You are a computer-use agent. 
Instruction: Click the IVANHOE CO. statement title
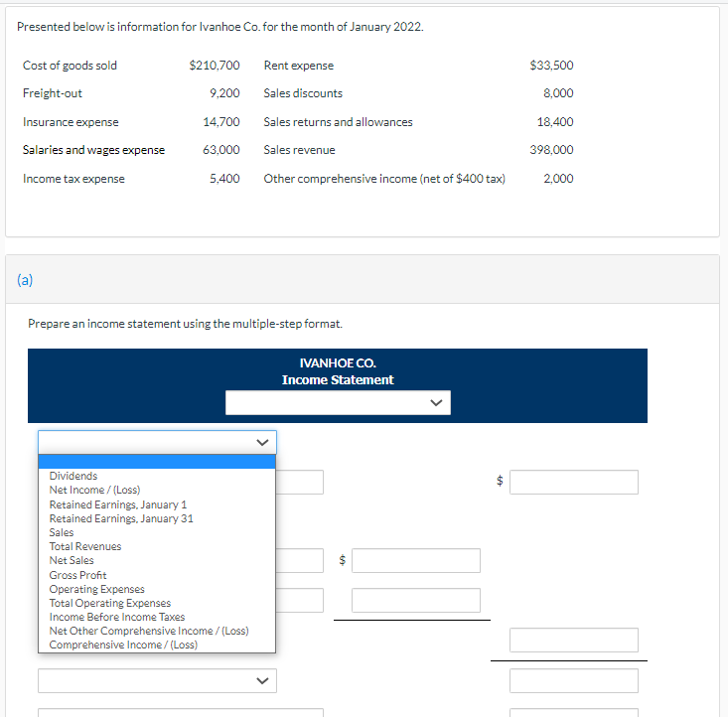338,363
